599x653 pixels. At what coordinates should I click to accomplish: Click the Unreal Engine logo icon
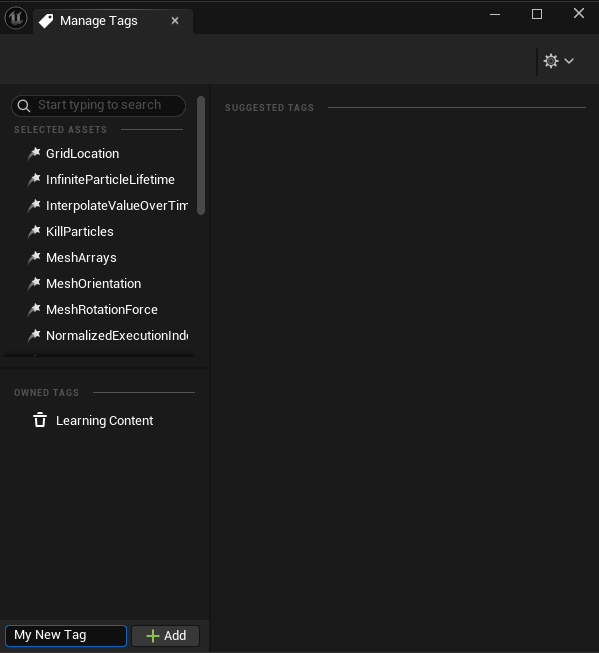(x=16, y=18)
